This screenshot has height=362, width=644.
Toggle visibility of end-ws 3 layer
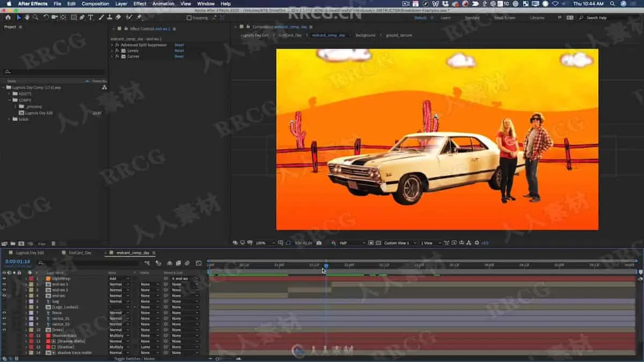tap(4, 284)
